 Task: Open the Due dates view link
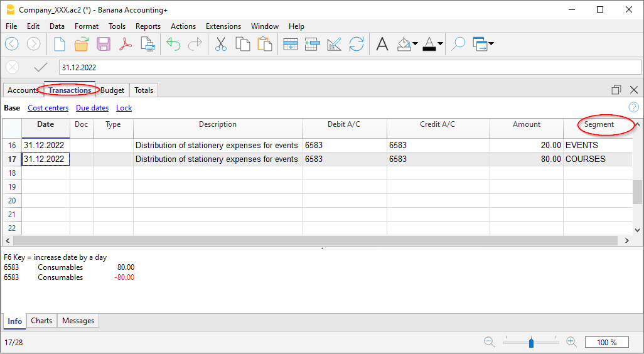(92, 108)
